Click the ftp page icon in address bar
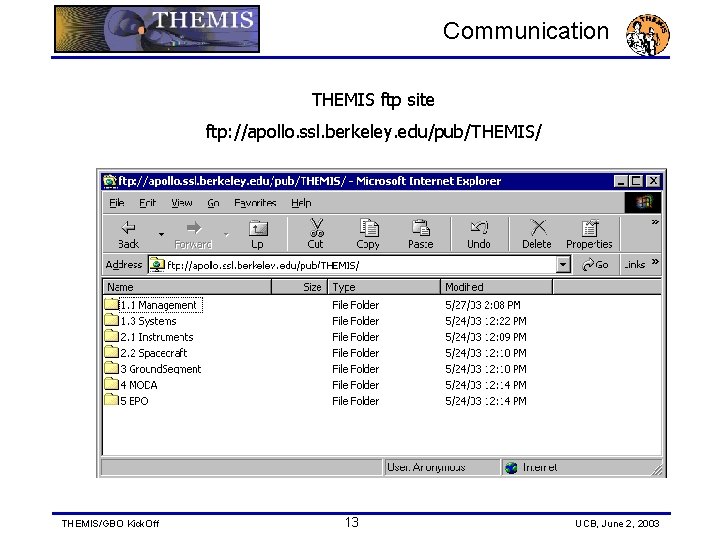The height and width of the screenshot is (540, 720). point(157,265)
